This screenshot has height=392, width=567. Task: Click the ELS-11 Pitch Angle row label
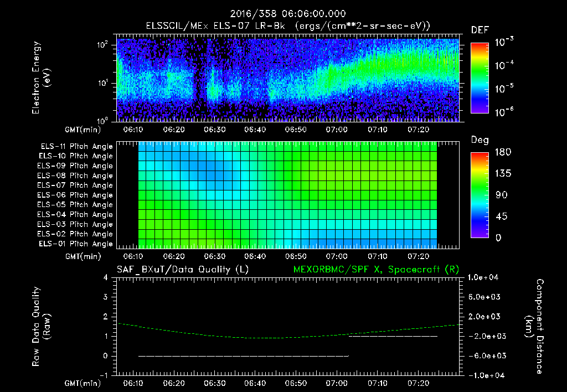point(76,147)
